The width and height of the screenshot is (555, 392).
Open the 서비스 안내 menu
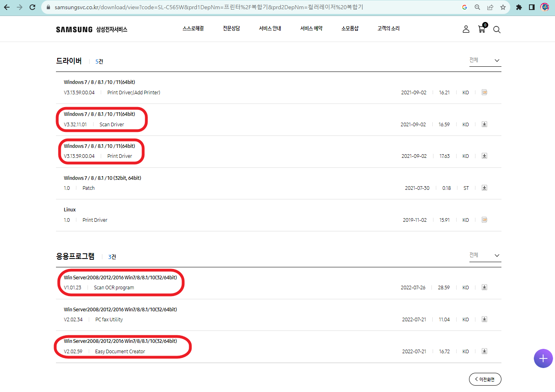click(270, 28)
